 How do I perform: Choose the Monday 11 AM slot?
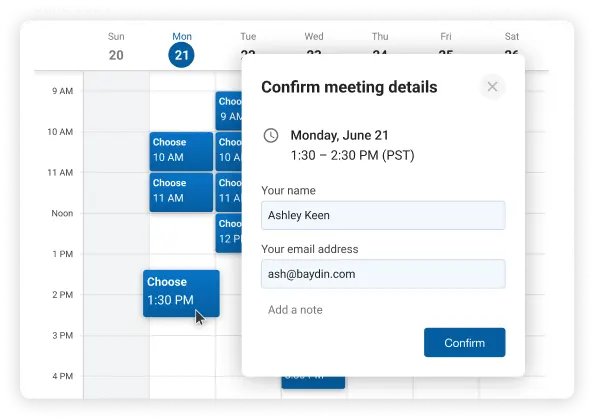click(x=181, y=192)
